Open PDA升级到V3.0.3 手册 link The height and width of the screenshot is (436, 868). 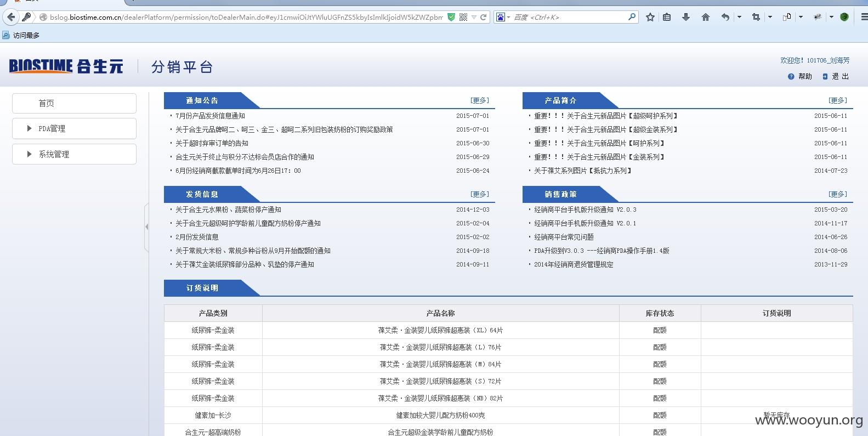(602, 251)
